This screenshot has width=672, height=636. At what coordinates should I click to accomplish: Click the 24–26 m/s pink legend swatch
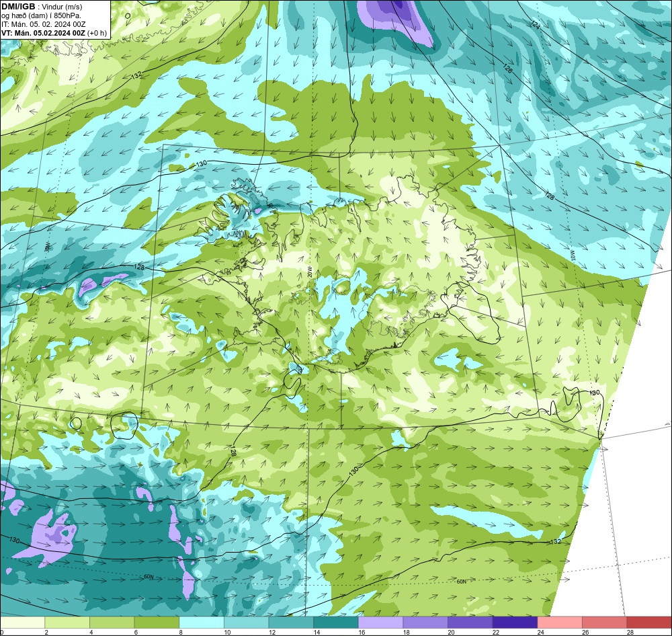(x=560, y=623)
